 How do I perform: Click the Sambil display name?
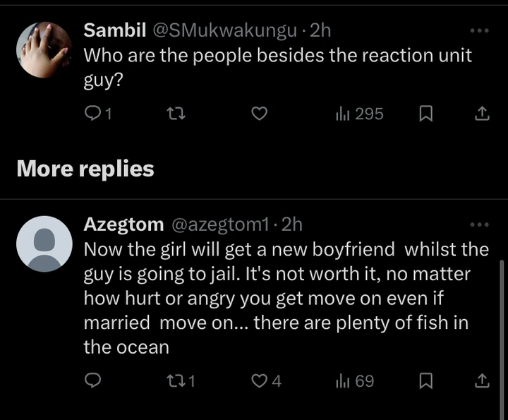pos(115,30)
